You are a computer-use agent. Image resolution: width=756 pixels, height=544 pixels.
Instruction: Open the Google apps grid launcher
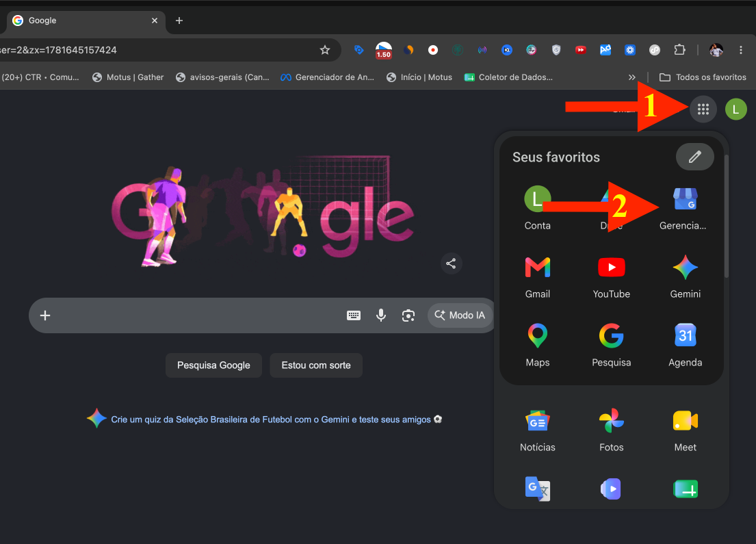703,109
